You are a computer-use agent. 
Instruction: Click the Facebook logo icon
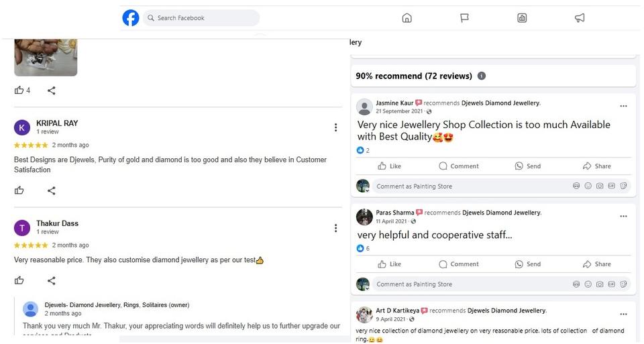[131, 18]
